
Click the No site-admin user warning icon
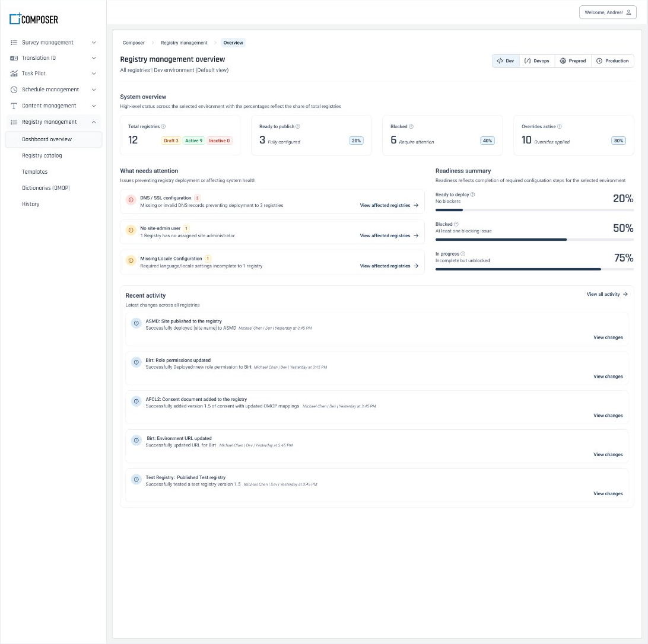(131, 230)
